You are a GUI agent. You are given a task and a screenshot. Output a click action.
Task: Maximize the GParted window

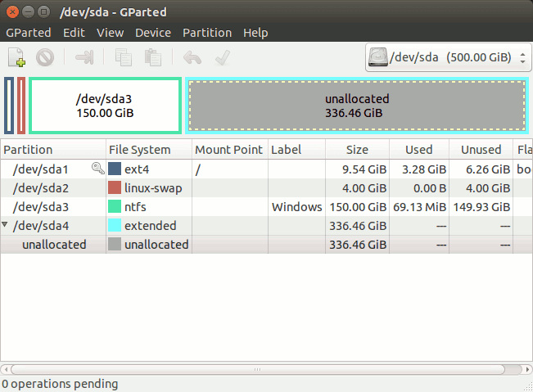pyautogui.click(x=44, y=12)
